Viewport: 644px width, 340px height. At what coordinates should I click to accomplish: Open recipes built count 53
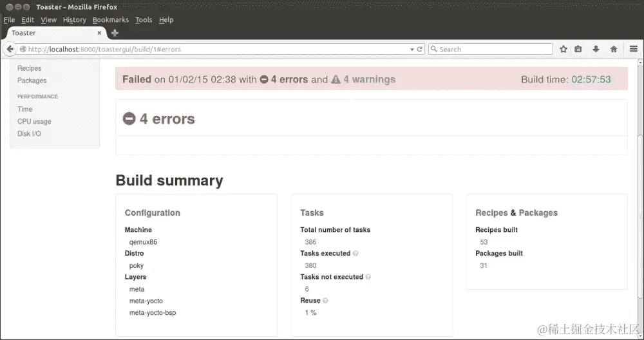(484, 242)
